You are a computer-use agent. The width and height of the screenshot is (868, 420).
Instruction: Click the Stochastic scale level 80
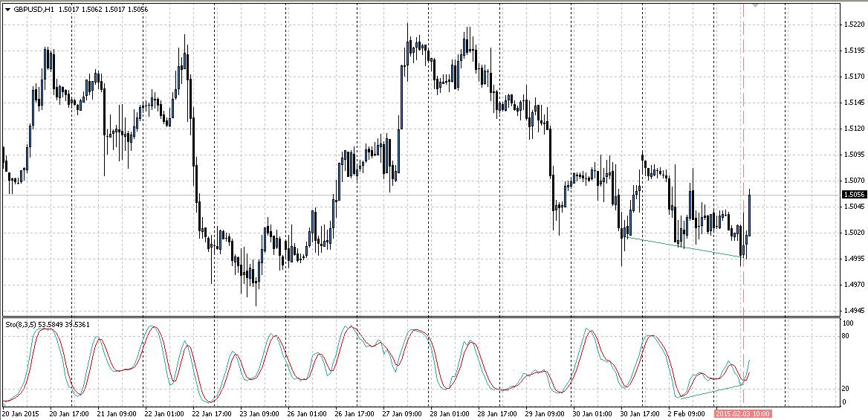tap(846, 335)
